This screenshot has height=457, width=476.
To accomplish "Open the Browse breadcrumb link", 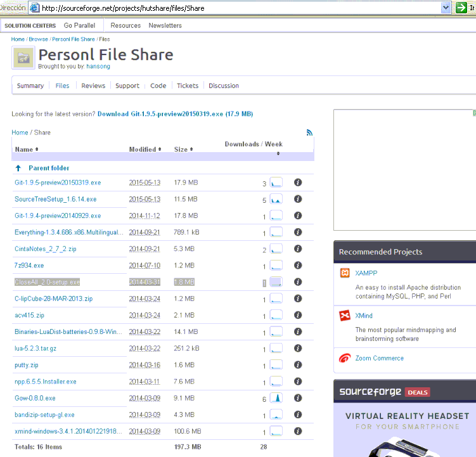I will click(x=38, y=39).
